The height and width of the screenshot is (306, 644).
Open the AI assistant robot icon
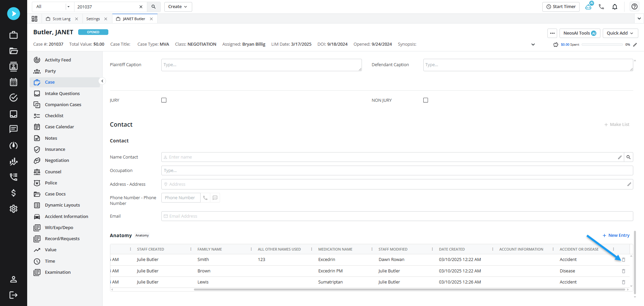tap(589, 6)
